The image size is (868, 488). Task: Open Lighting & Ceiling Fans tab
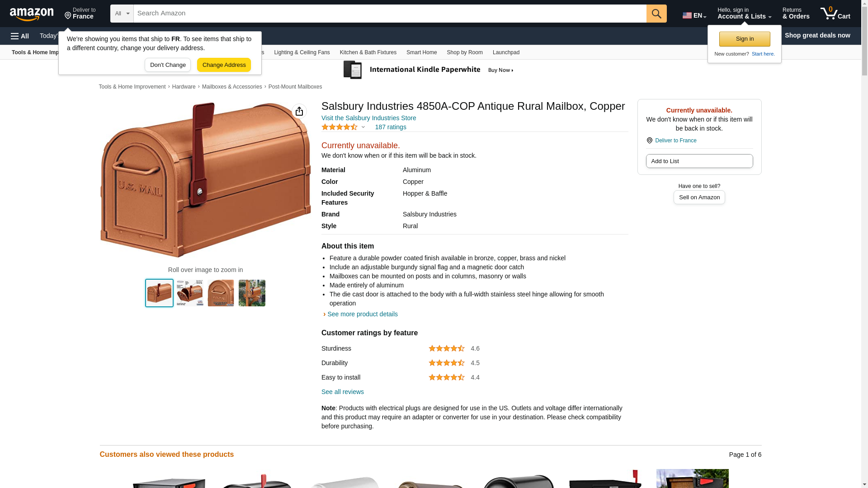tap(302, 52)
